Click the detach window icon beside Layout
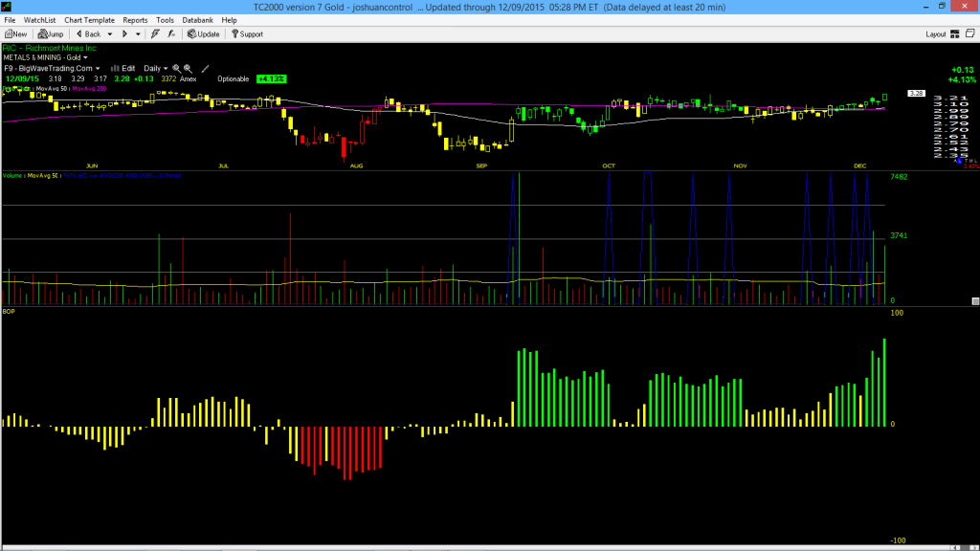980x551 pixels. [970, 33]
